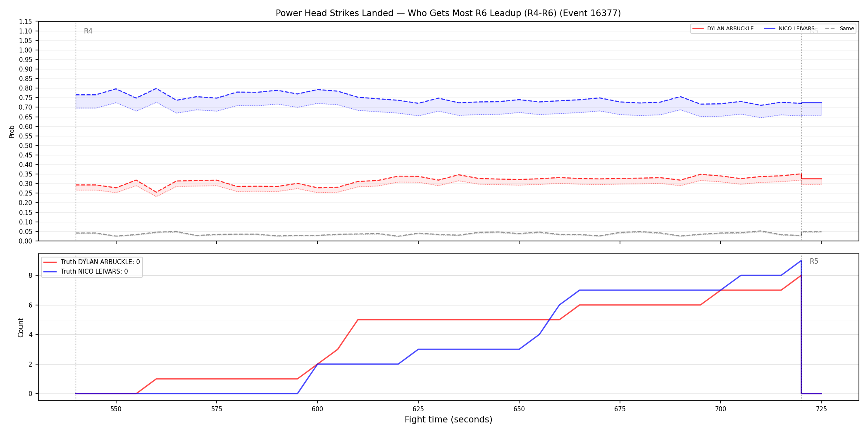
Task: Click the 0.75 tick on Prob axis
Action: [25, 98]
